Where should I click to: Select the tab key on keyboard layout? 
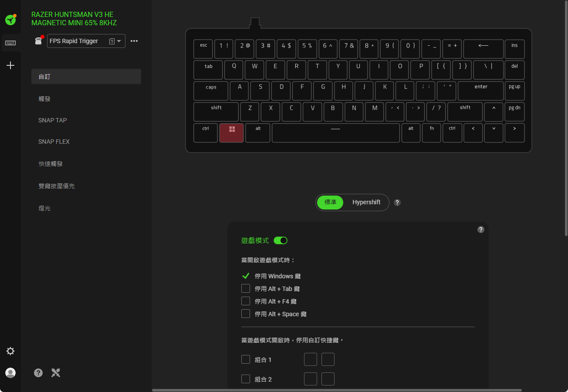tap(208, 70)
